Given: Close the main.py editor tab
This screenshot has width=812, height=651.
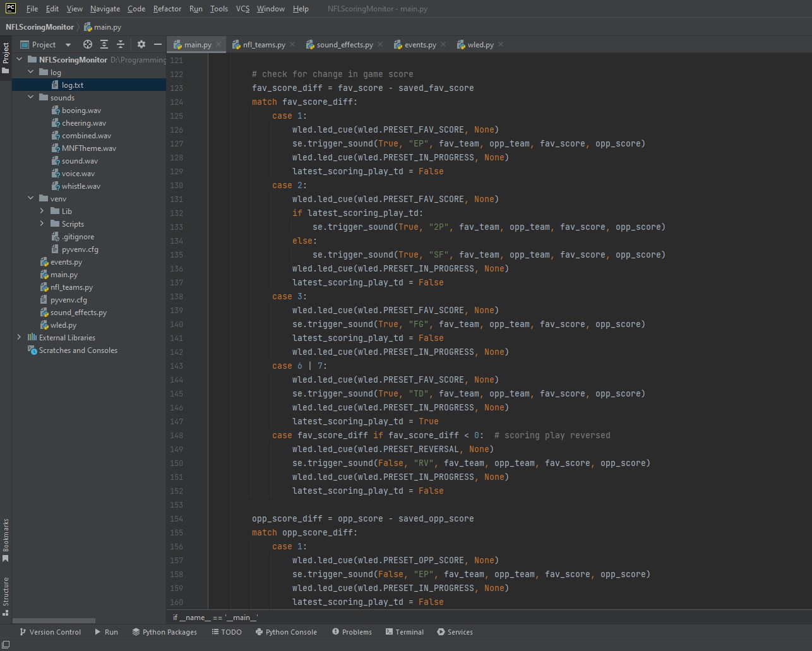Looking at the screenshot, I should [218, 44].
